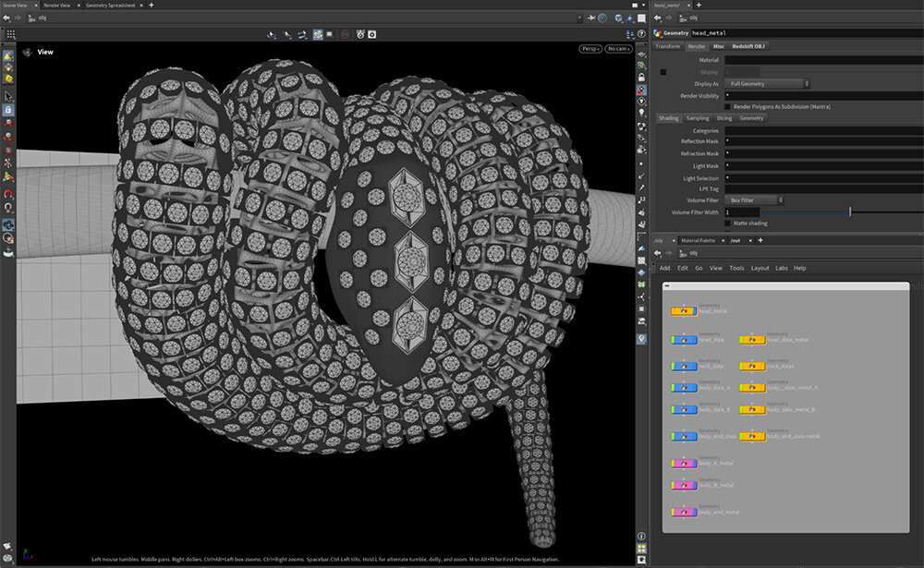924x568 pixels.
Task: Click the Geometry node type icon in parameters
Action: click(658, 32)
